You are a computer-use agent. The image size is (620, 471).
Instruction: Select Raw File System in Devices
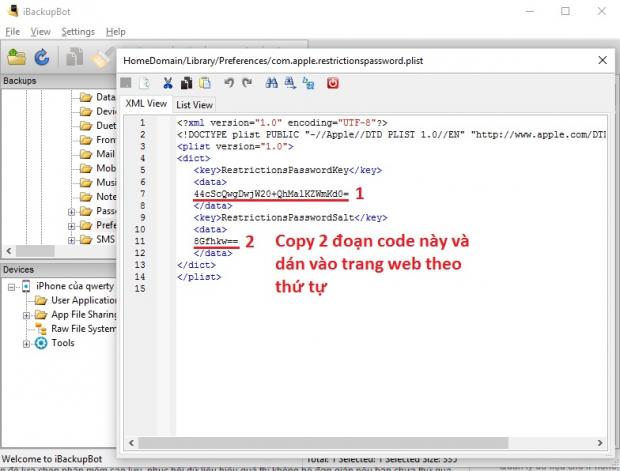point(83,328)
